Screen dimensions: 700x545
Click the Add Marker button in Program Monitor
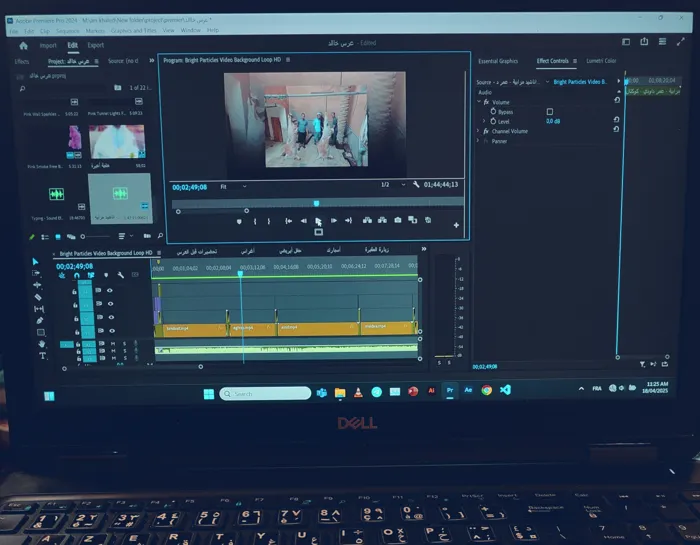[x=240, y=221]
